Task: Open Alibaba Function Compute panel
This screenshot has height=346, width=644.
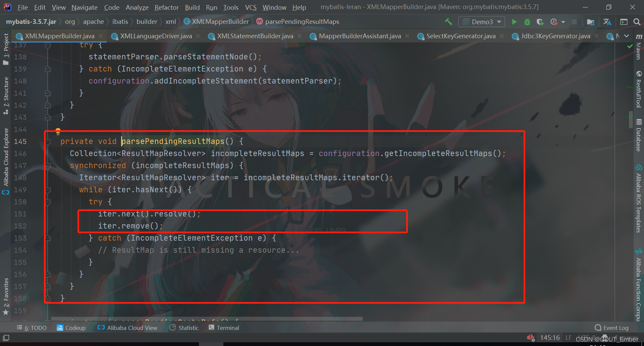Action: pos(639,285)
